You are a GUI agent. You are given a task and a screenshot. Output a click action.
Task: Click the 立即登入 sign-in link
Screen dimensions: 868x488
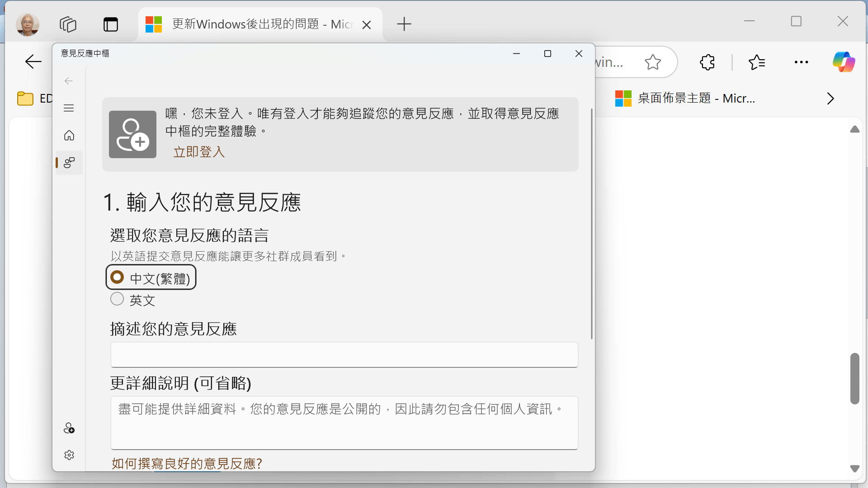point(199,152)
